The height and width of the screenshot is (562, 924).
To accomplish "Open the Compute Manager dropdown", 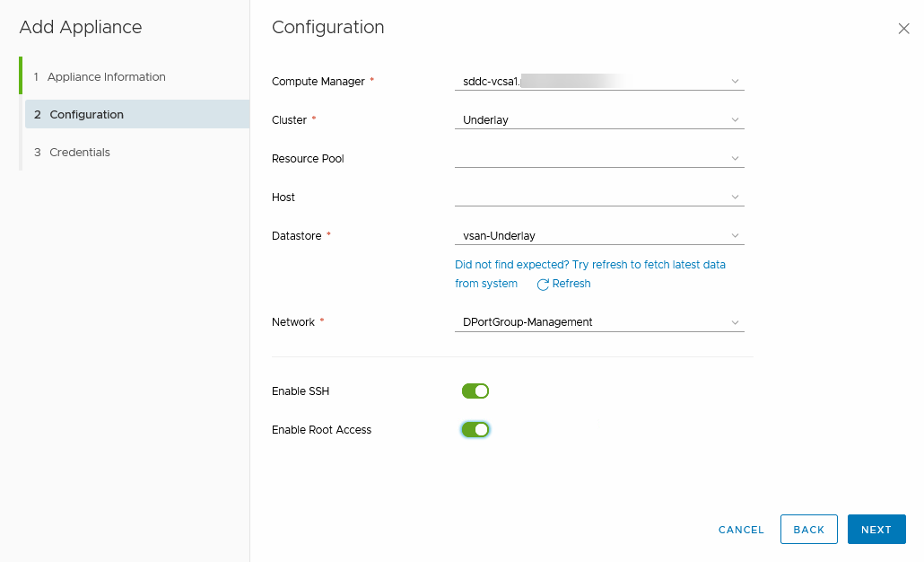I will [x=598, y=82].
